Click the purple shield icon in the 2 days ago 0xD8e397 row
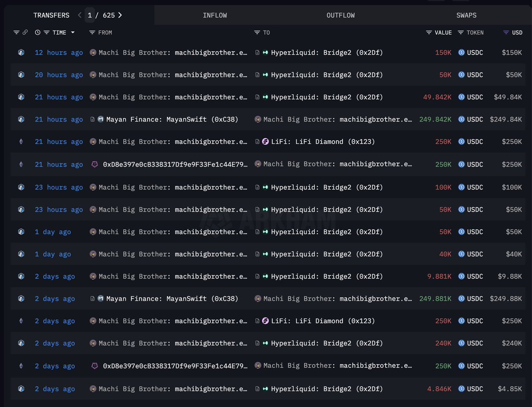This screenshot has width=532, height=407. [94, 366]
